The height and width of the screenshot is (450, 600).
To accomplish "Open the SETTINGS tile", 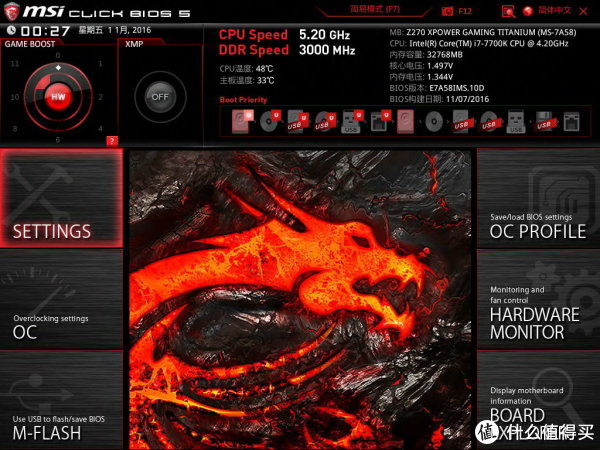I will [61, 198].
